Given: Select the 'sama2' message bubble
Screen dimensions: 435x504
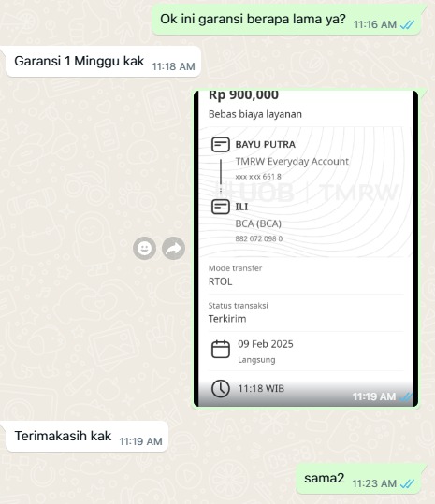Looking at the screenshot, I should tap(358, 479).
